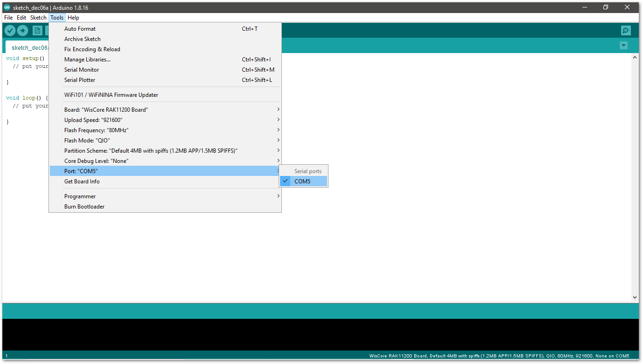Open the Edit menu
This screenshot has width=643, height=364.
(21, 18)
